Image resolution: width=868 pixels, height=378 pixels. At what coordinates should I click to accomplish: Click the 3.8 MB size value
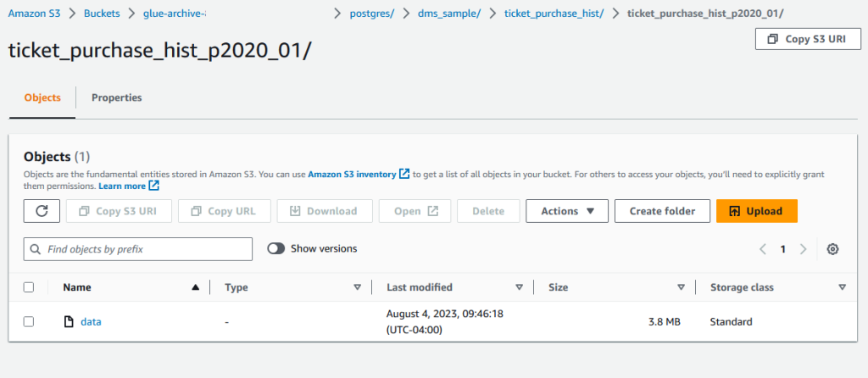(x=665, y=321)
